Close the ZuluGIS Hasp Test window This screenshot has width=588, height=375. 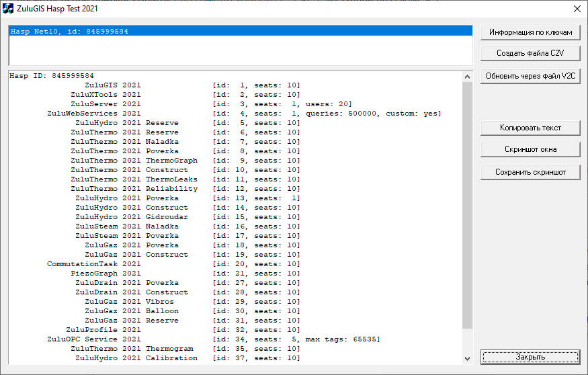(x=576, y=9)
